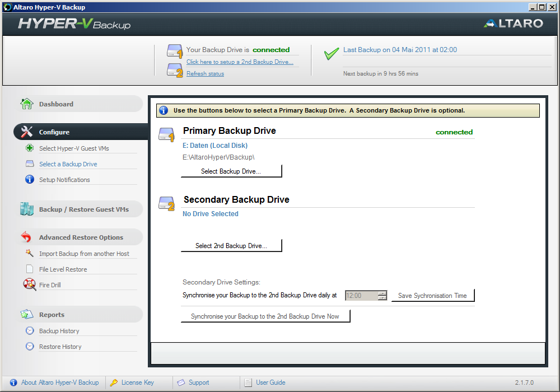This screenshot has width=560, height=392.
Task: Go to Select Hyper-V Guest VMs
Action: [74, 148]
